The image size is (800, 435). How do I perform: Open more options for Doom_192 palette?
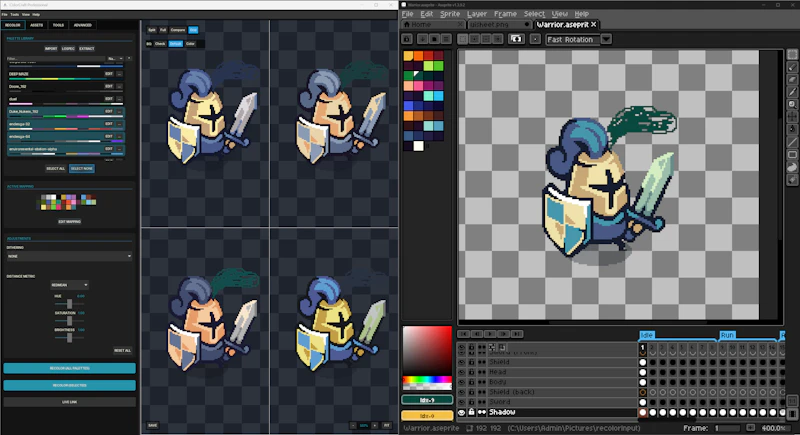coord(119,87)
